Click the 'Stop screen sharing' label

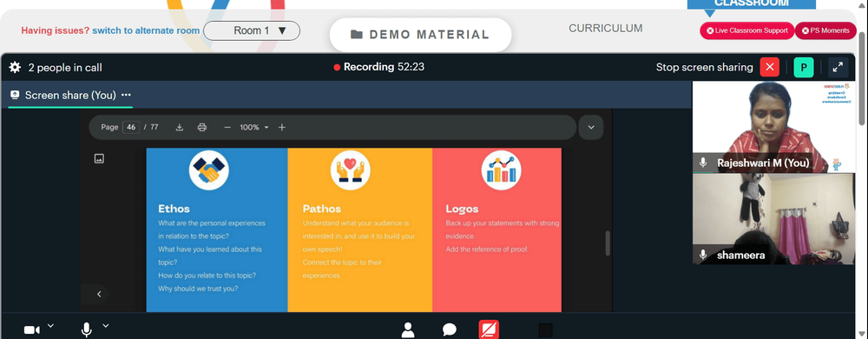704,68
